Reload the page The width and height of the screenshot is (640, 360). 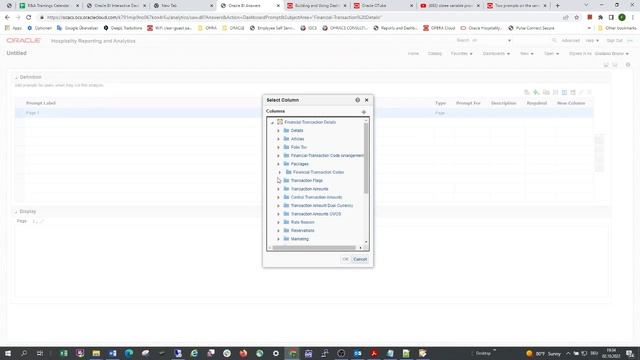tap(29, 18)
